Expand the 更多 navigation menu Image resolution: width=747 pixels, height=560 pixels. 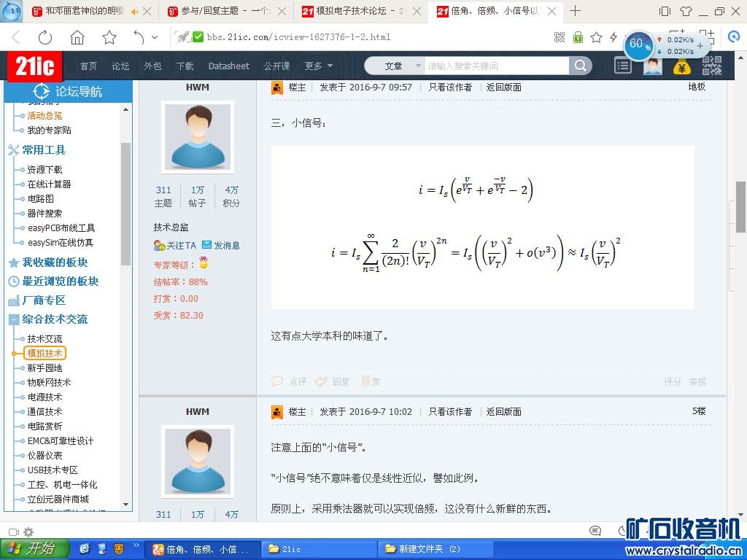click(318, 66)
